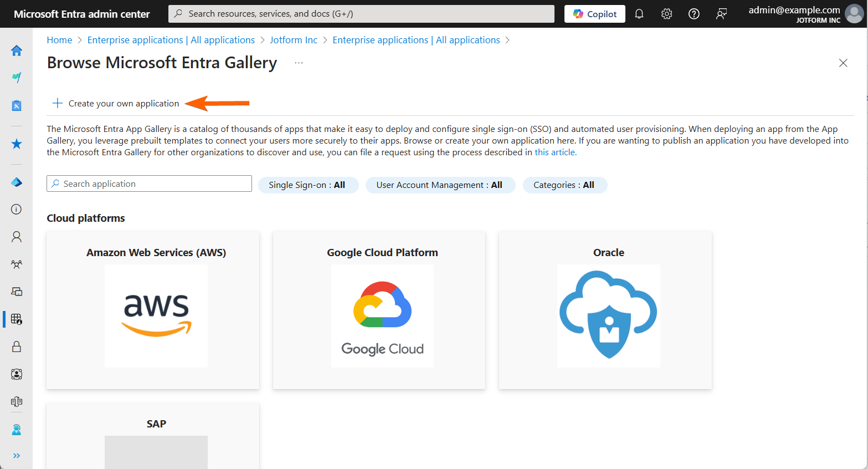
Task: Open notifications bell icon
Action: click(x=639, y=14)
